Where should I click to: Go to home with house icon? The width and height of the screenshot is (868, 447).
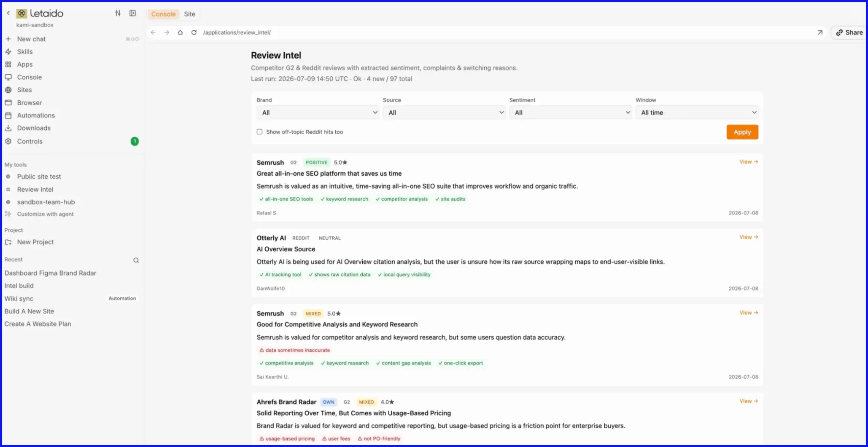click(x=180, y=32)
